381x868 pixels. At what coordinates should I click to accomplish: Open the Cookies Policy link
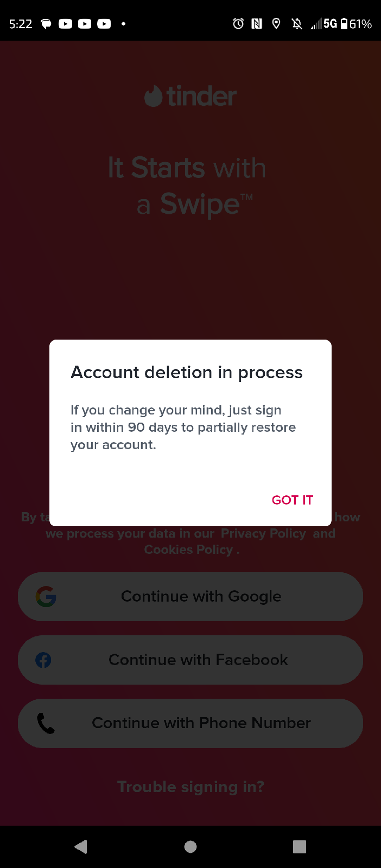pyautogui.click(x=188, y=550)
